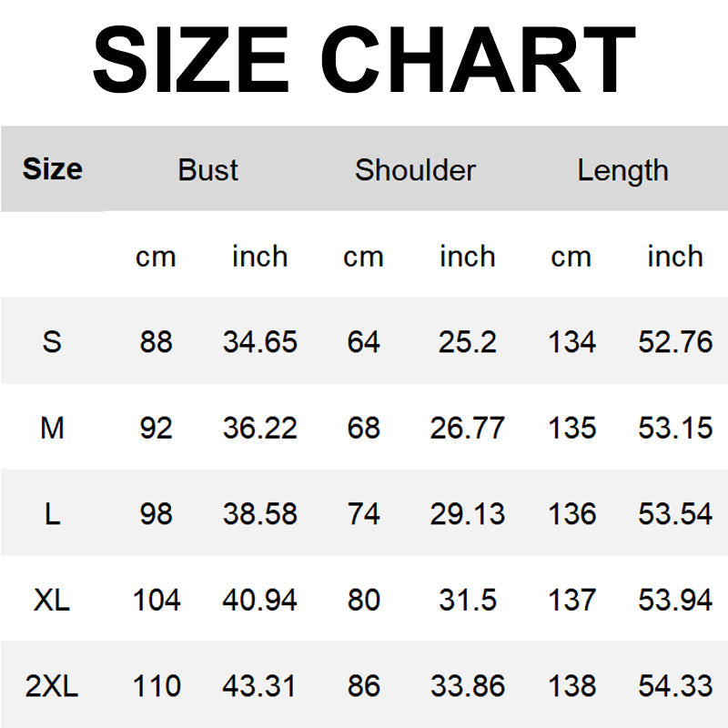Select the Size column header
Screen dimensions: 728x728
[52, 169]
